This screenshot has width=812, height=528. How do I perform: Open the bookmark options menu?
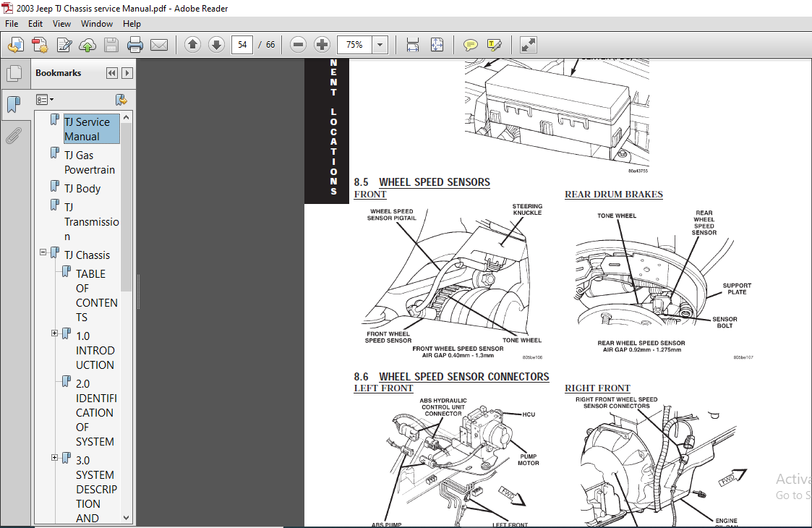point(45,100)
